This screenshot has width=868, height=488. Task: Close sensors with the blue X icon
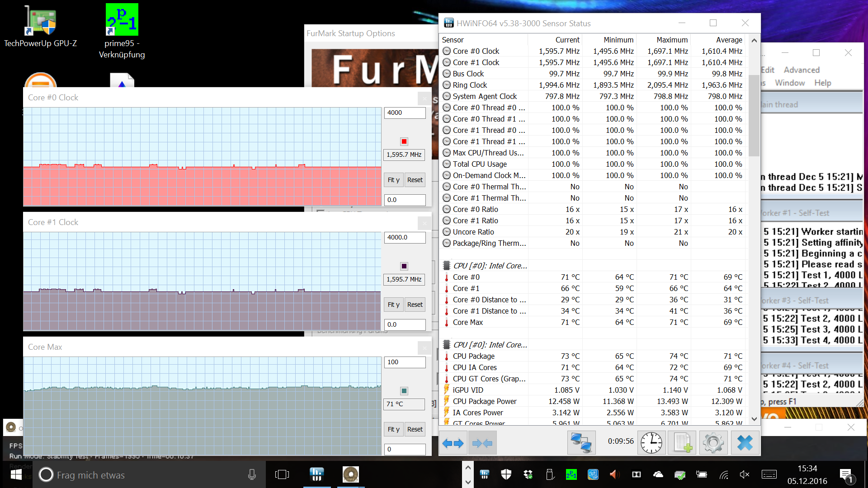pyautogui.click(x=745, y=443)
